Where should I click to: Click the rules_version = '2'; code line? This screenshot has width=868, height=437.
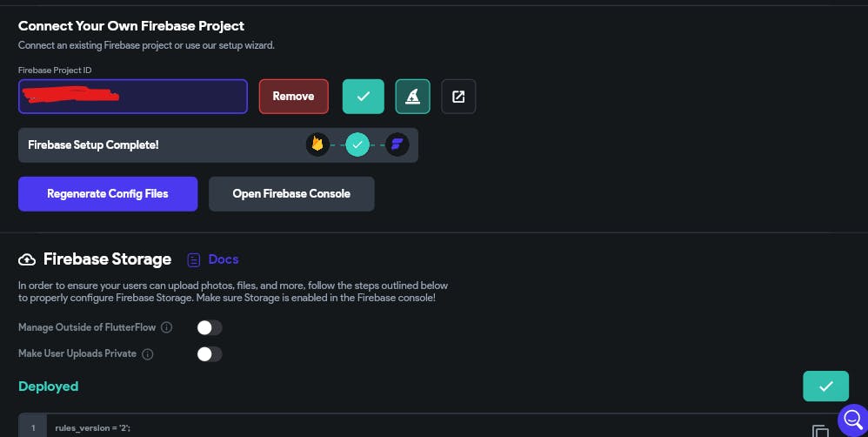[x=92, y=428]
